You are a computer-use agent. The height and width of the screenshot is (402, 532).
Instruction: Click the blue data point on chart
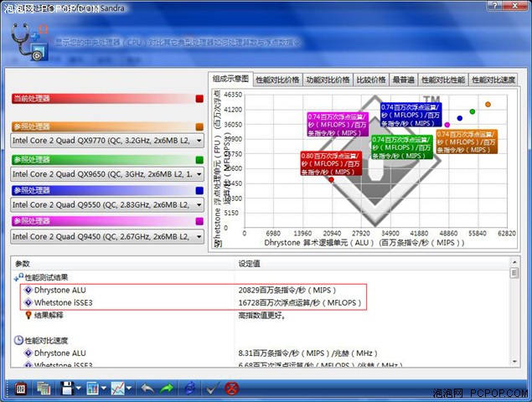(x=460, y=118)
